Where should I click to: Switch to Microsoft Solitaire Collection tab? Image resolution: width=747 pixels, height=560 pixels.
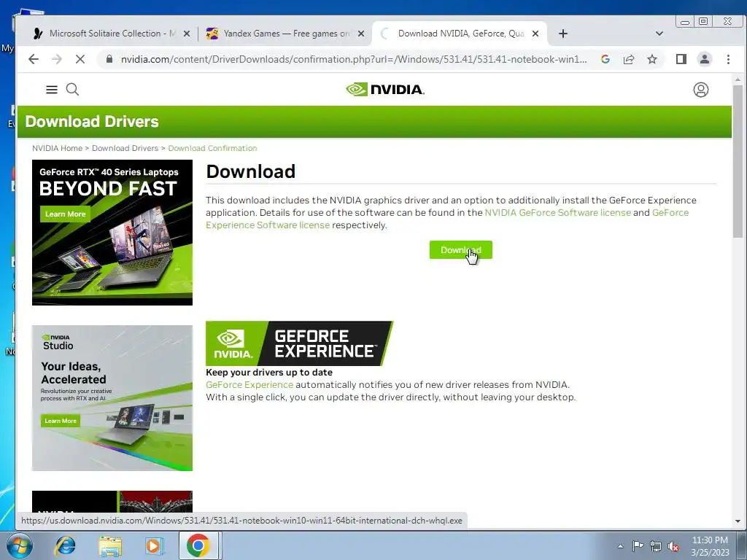112,34
